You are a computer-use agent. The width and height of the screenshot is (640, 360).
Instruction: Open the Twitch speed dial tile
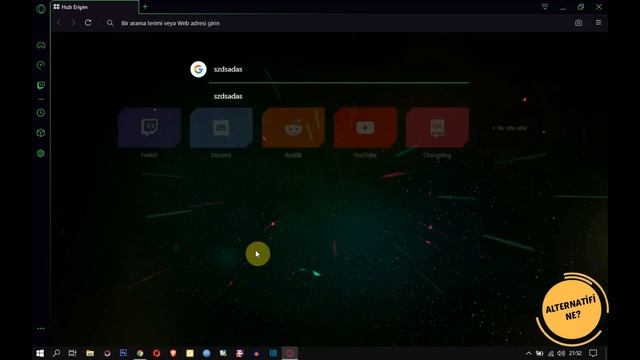click(x=149, y=128)
